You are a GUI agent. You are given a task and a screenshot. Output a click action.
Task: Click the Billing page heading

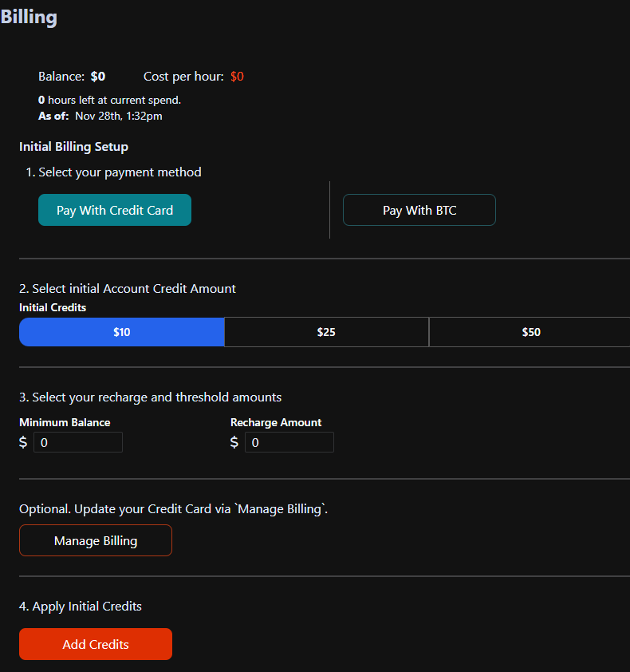click(x=29, y=16)
